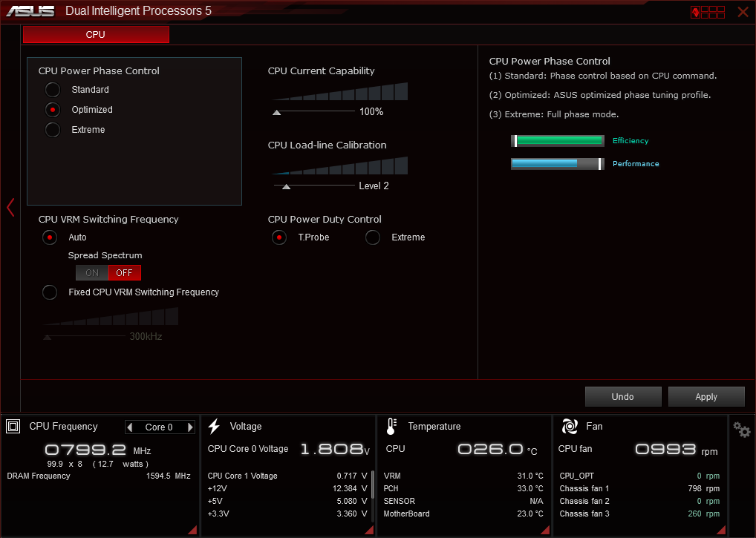Screen dimensions: 756x538
Task: Click the Efficiency green bar
Action: pyautogui.click(x=558, y=141)
